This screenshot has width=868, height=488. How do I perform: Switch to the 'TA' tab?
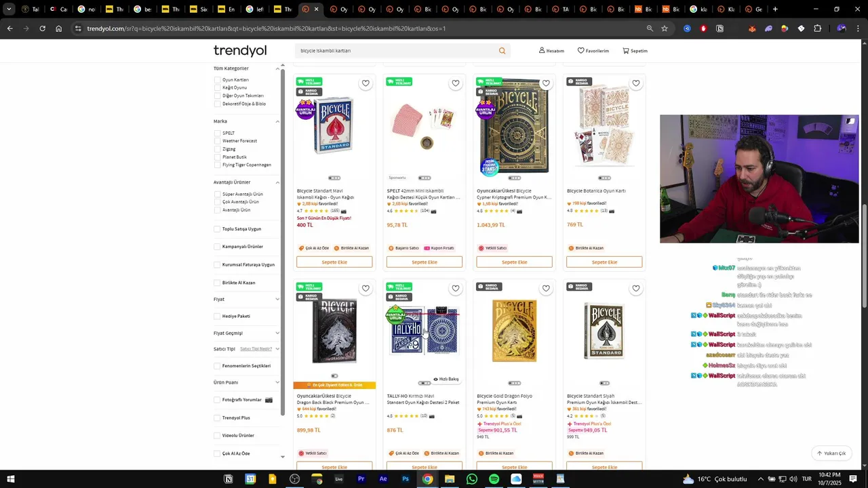coord(560,9)
